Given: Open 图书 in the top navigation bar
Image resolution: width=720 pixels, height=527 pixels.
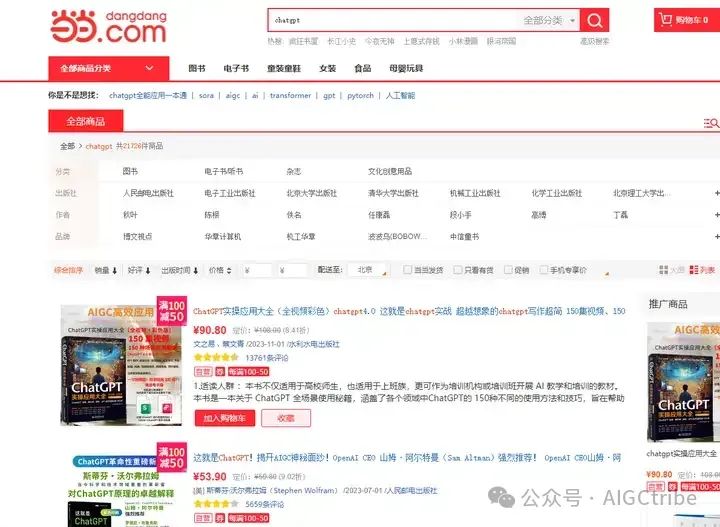Looking at the screenshot, I should 197,68.
